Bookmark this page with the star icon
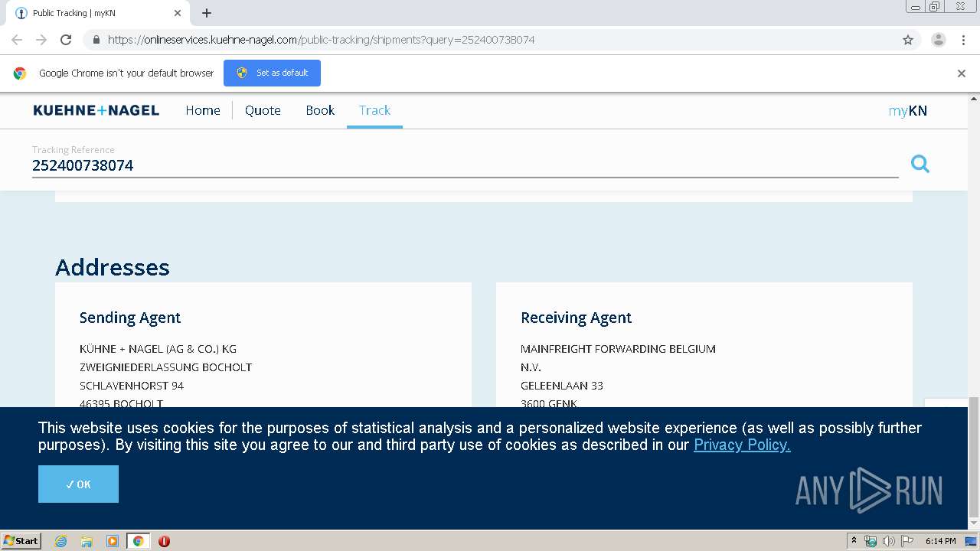The height and width of the screenshot is (551, 980). coord(908,40)
